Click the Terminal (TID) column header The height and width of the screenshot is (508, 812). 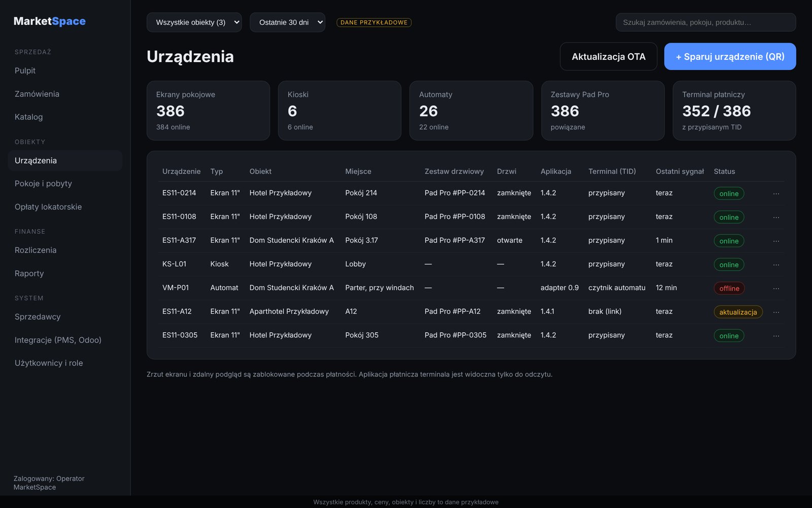pyautogui.click(x=612, y=172)
